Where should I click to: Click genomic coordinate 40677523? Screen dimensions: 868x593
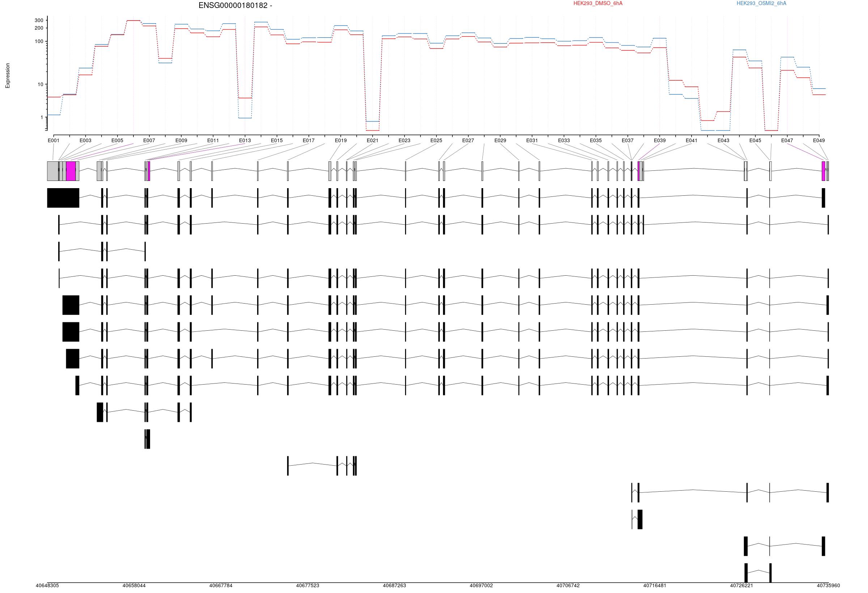click(308, 585)
